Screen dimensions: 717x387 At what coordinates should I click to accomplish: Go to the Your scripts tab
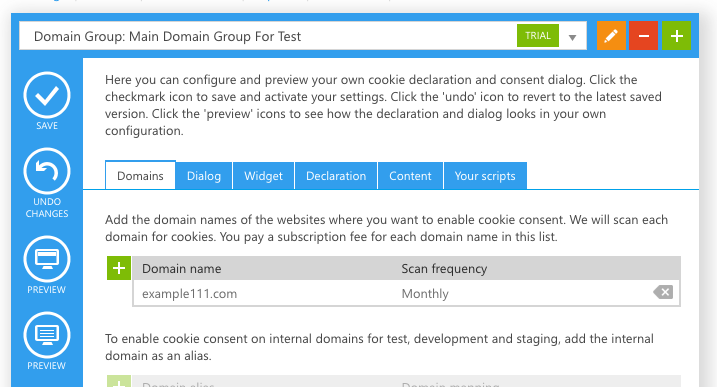[485, 176]
